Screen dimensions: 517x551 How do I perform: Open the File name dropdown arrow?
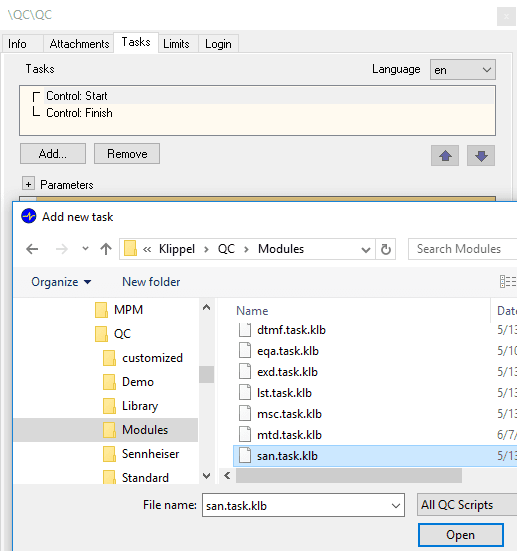coord(396,506)
